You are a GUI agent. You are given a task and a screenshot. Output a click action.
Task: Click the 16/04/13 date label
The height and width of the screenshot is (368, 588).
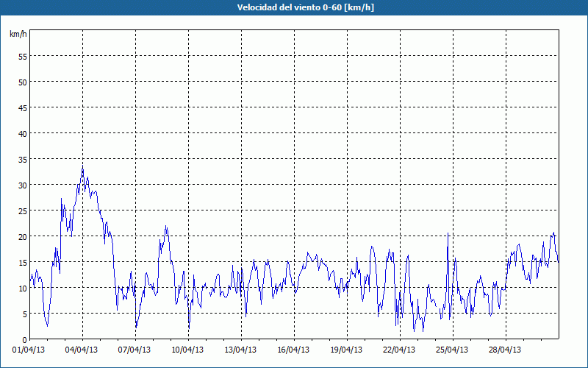tap(293, 350)
